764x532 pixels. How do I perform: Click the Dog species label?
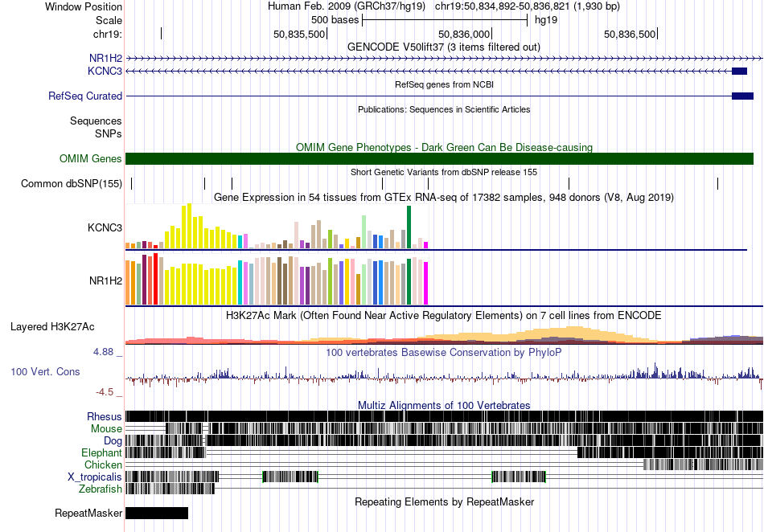(x=113, y=441)
